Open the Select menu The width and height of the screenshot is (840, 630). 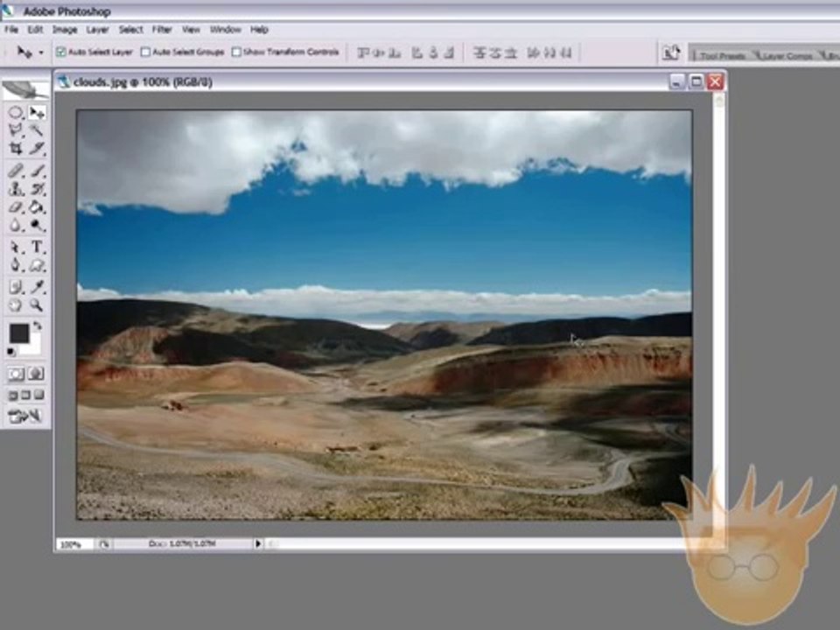click(x=130, y=30)
